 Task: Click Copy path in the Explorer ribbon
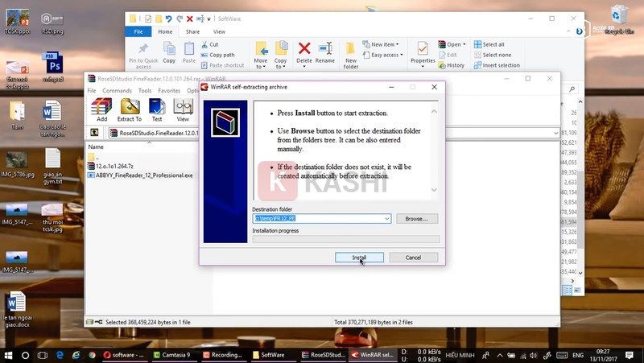[x=217, y=55]
